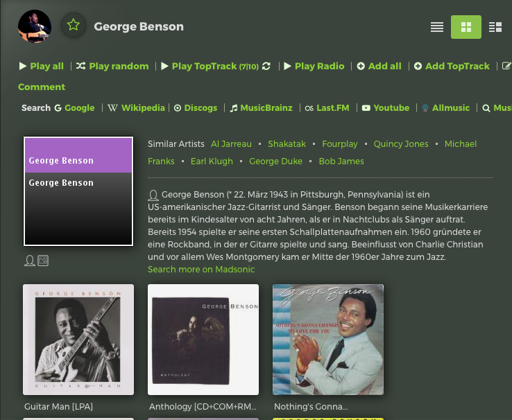Click the Wikipedia W icon

tap(112, 108)
